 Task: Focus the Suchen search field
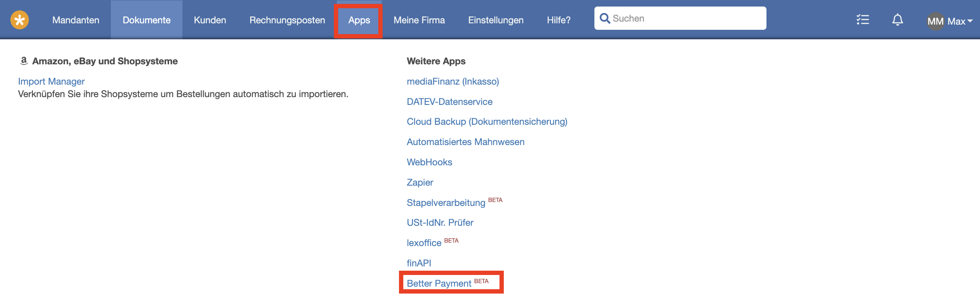point(680,18)
